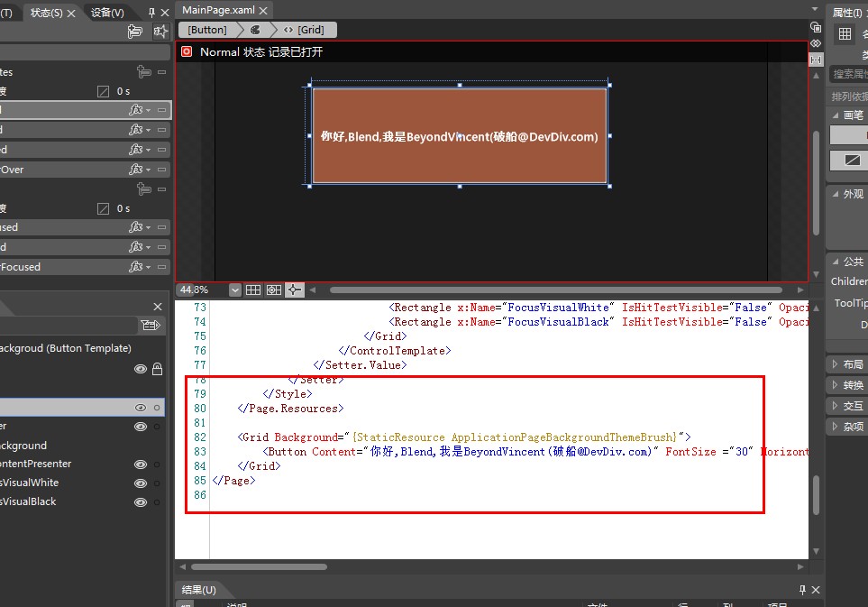868x607 pixels.
Task: Toggle snapping to snaplines icon
Action: pos(295,290)
